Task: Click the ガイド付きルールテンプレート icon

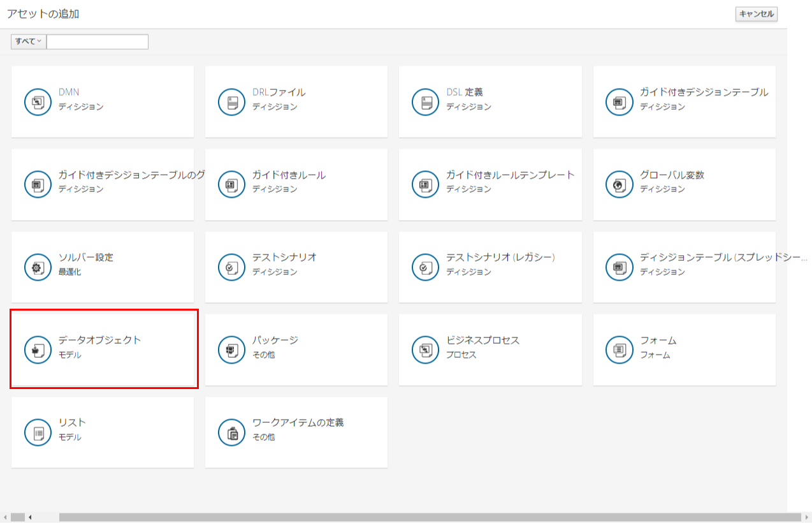Action: click(426, 185)
